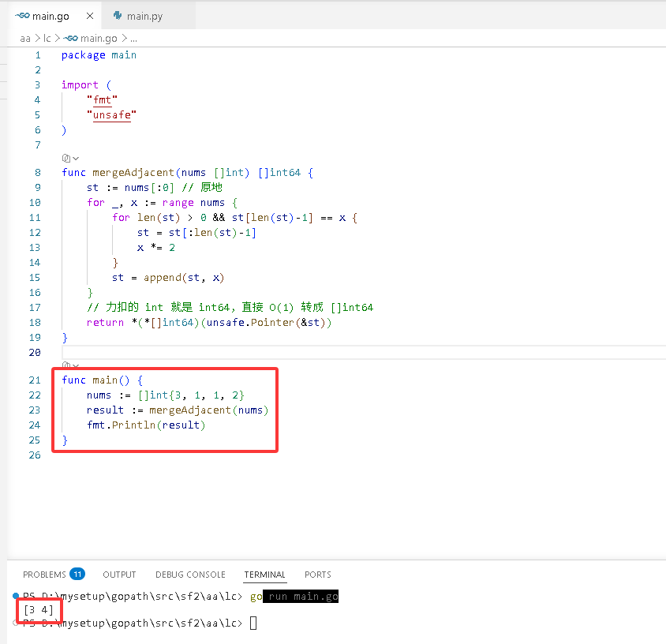The height and width of the screenshot is (644, 666).
Task: Click the problems count badge 11
Action: [x=77, y=574]
